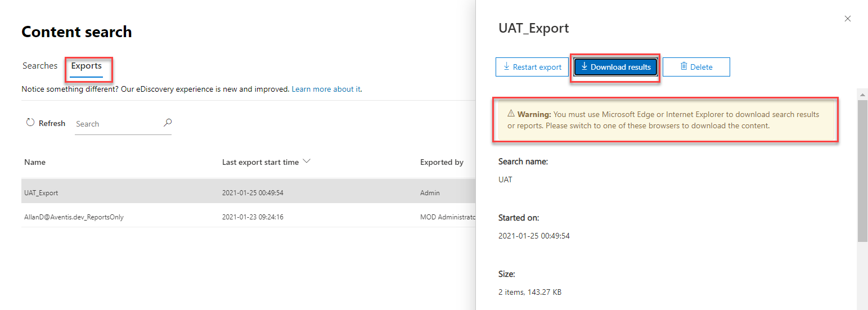
Task: Click the download arrow icon on Download results
Action: (584, 66)
